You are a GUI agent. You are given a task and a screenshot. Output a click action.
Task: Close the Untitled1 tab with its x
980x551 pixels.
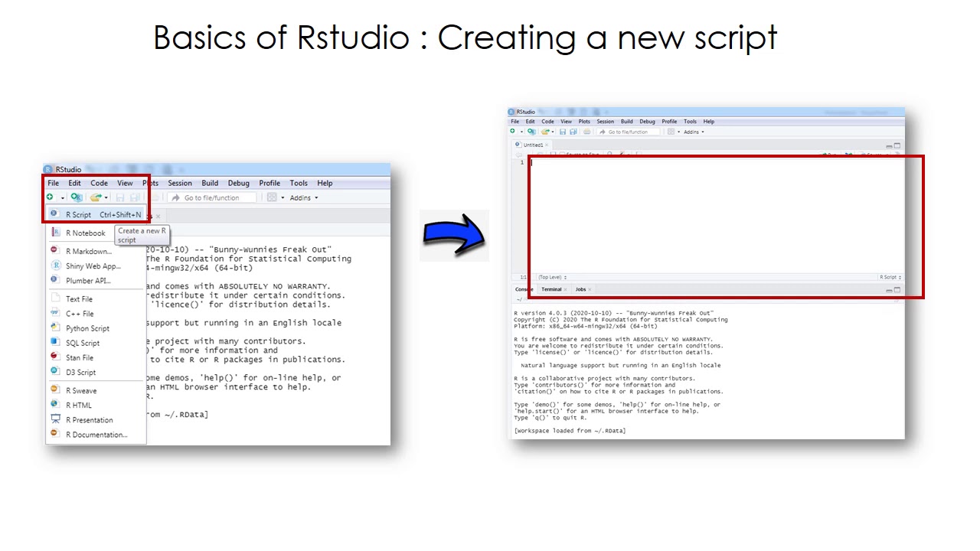(x=547, y=145)
